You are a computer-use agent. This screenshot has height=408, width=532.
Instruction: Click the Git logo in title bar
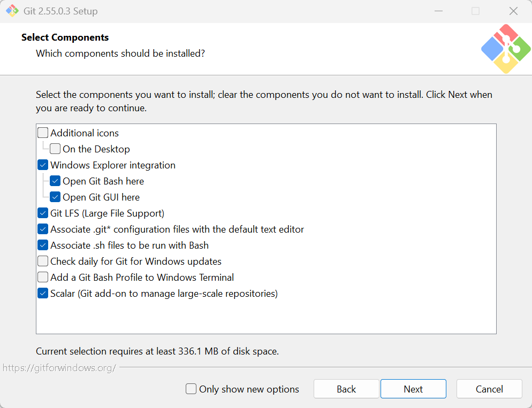(12, 11)
